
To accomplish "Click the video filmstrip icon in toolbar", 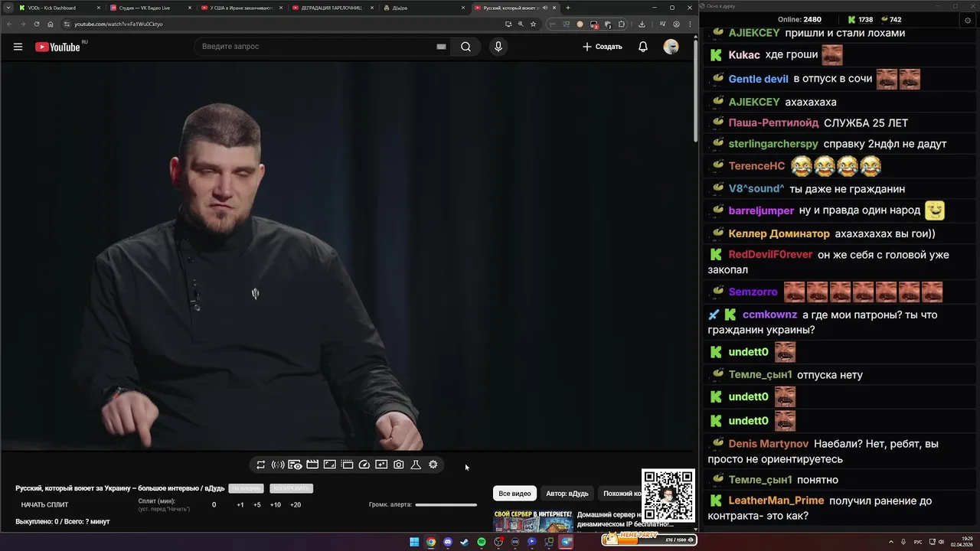I will coord(347,465).
